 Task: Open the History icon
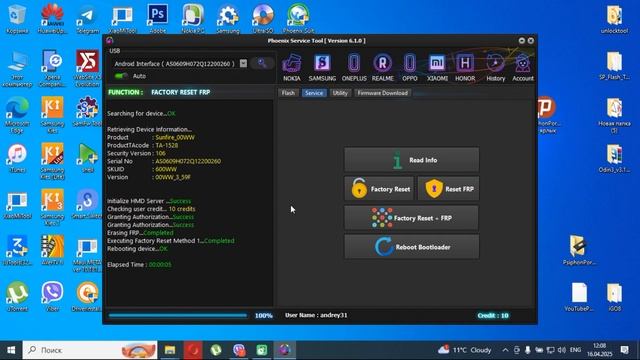point(496,67)
